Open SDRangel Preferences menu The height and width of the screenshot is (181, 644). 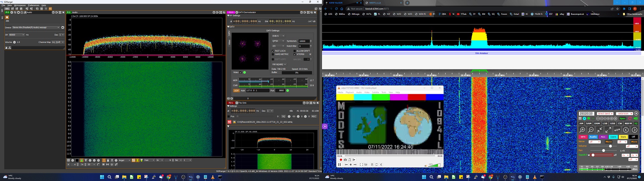click(x=34, y=5)
